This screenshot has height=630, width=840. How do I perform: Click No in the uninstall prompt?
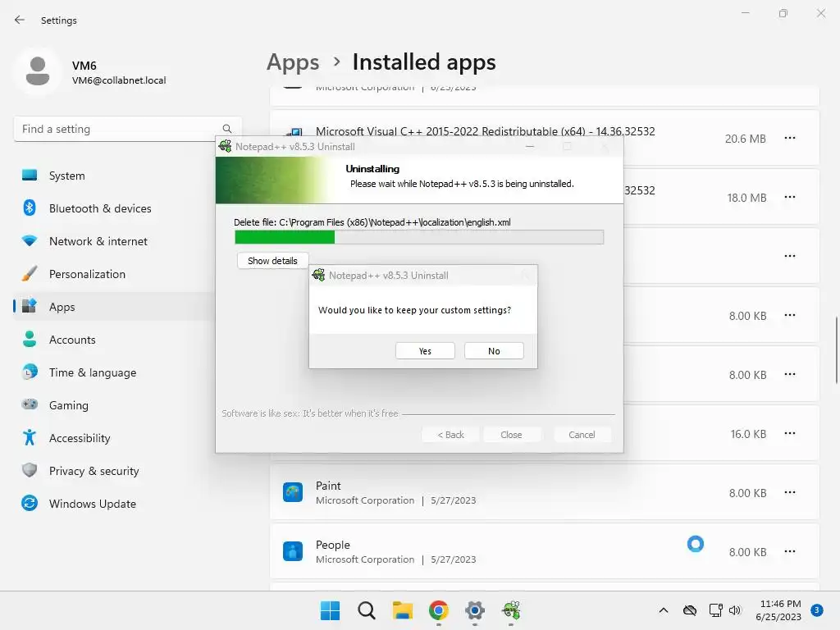(x=494, y=351)
